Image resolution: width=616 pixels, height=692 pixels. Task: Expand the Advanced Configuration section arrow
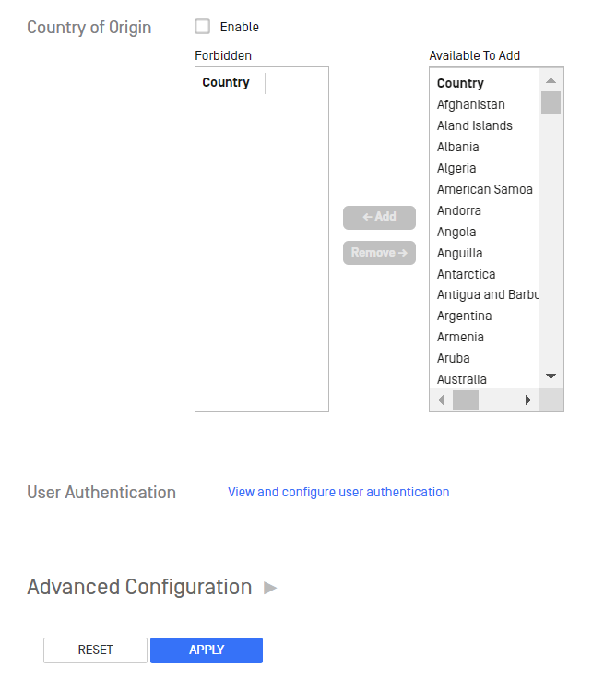tap(270, 588)
